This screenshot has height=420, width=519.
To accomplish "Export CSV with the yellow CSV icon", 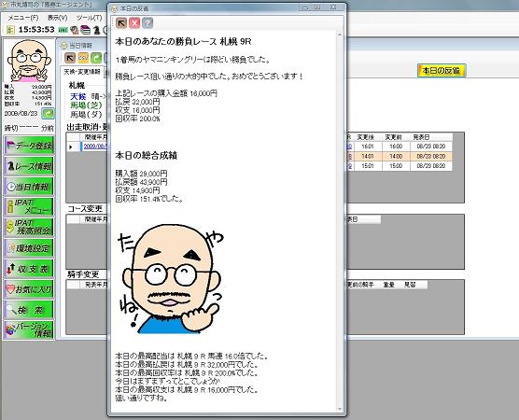I will click(83, 58).
